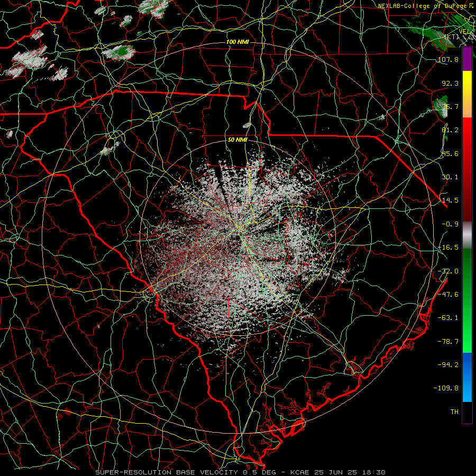476x476 pixels.
Task: Click the -16.5 velocity legend value
Action: [x=448, y=247]
